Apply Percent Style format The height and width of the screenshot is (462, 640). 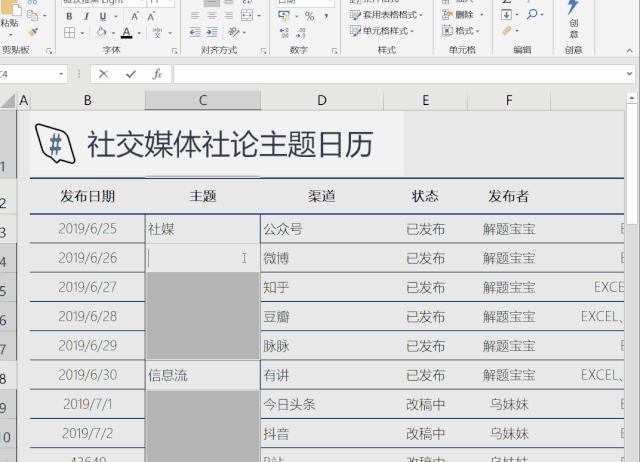click(x=310, y=16)
